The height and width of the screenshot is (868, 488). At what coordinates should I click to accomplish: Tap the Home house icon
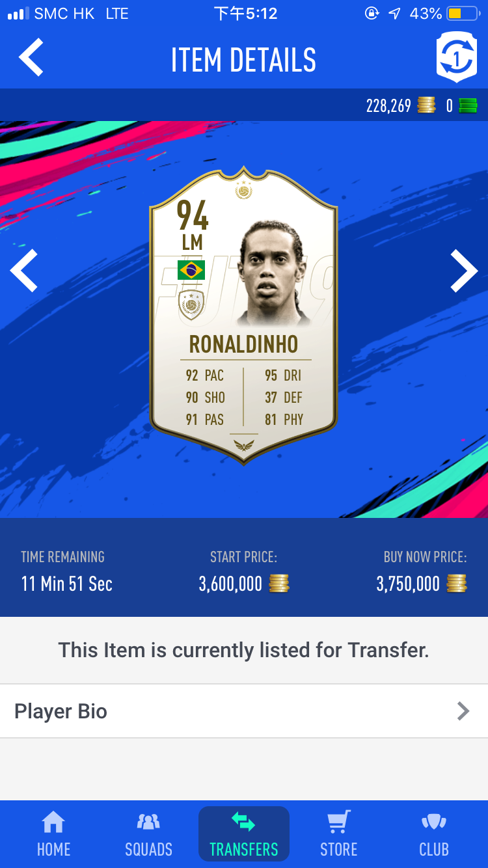pos(53,822)
